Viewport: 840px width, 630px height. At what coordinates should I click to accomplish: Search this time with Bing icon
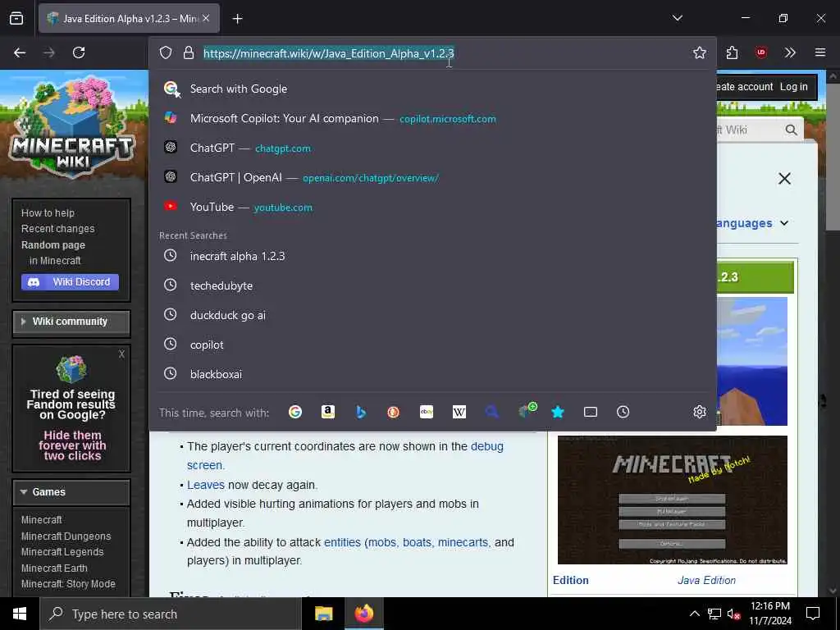click(x=361, y=412)
